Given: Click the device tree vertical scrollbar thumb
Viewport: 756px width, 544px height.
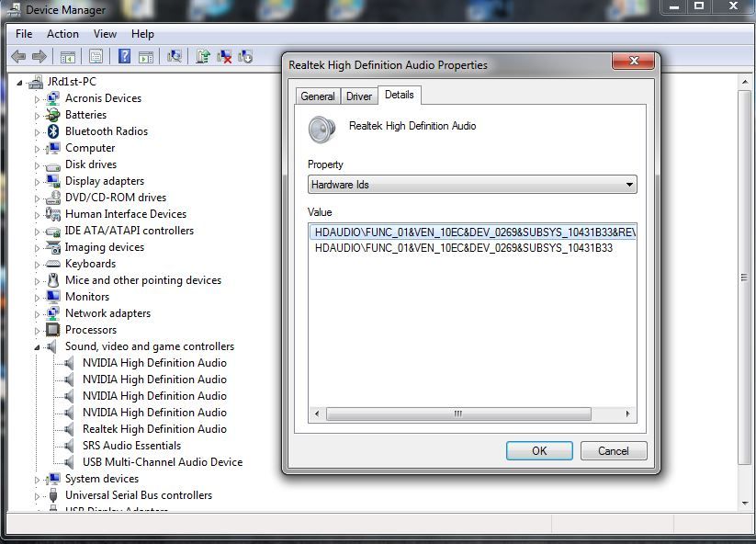Looking at the screenshot, I should tap(744, 278).
